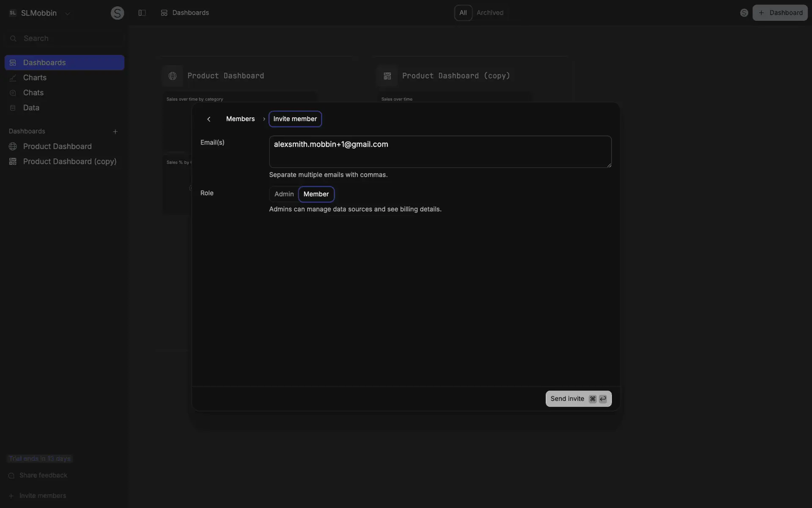Click the small S avatar at top right
Viewport: 812px width, 508px height.
pos(744,13)
